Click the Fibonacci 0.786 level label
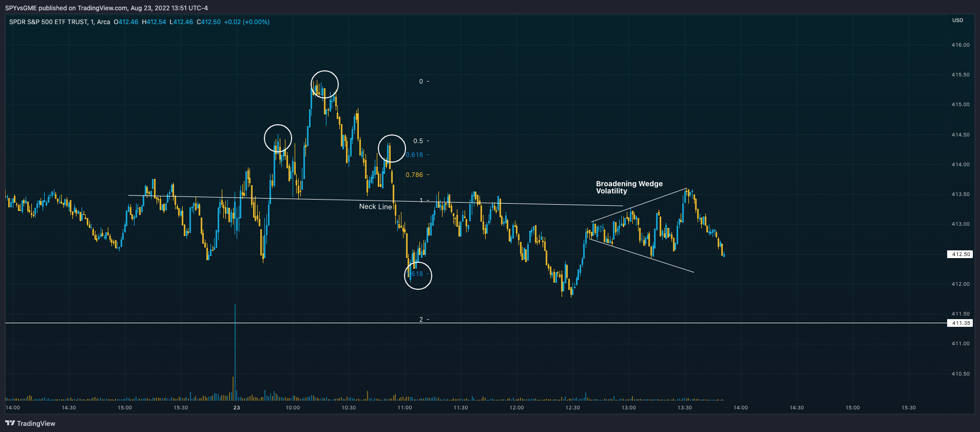980x432 pixels. pyautogui.click(x=414, y=175)
